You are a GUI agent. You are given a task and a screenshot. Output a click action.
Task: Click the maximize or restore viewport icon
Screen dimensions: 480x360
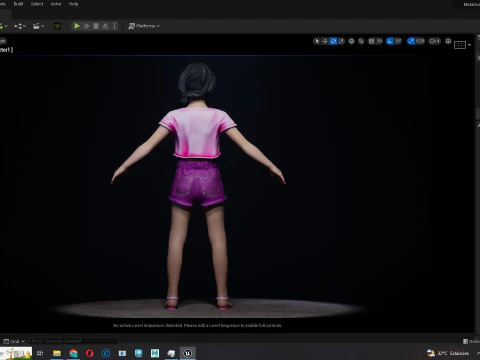pyautogui.click(x=448, y=41)
